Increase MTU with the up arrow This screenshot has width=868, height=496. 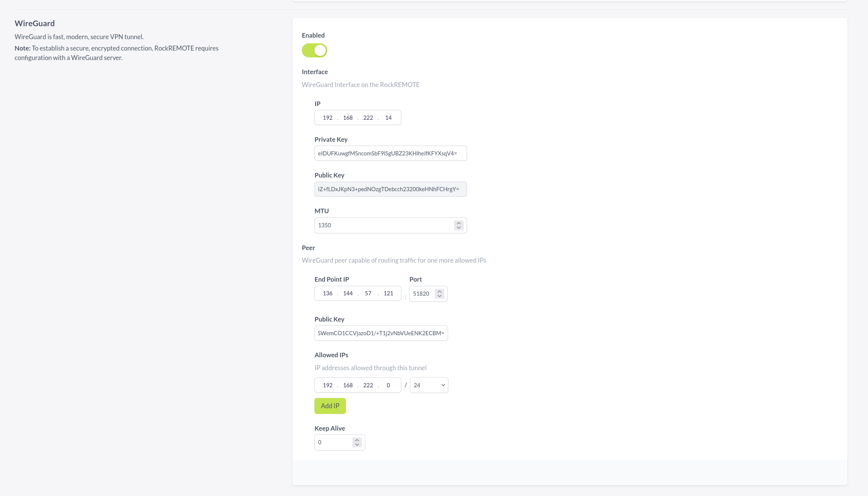459,223
